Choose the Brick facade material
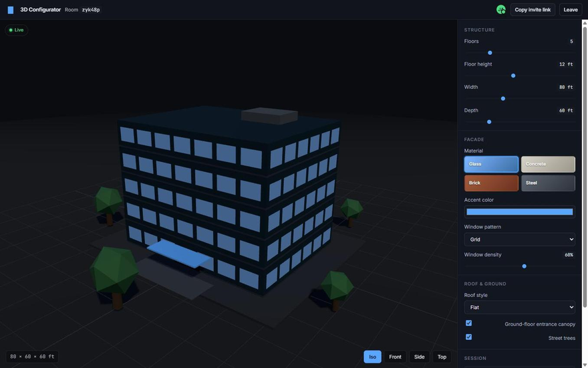The height and width of the screenshot is (368, 588). 491,183
